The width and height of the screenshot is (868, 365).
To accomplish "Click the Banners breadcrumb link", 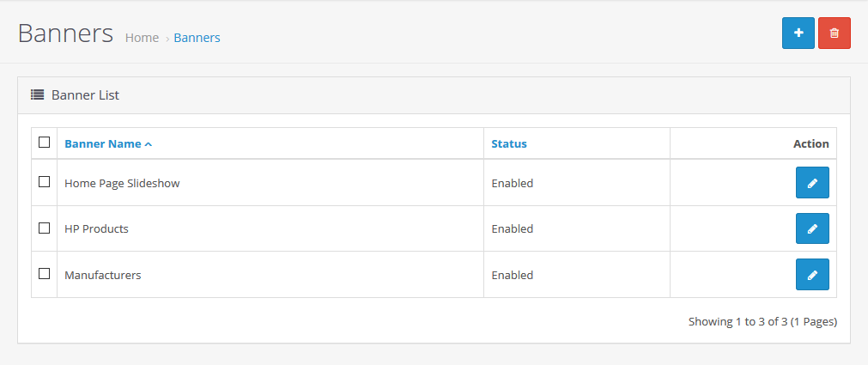I will pyautogui.click(x=197, y=38).
